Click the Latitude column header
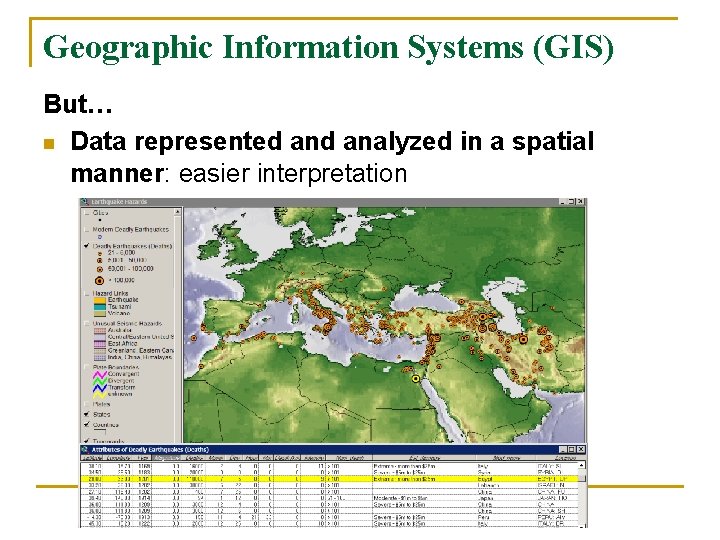Image resolution: width=720 pixels, height=540 pixels. click(92, 458)
